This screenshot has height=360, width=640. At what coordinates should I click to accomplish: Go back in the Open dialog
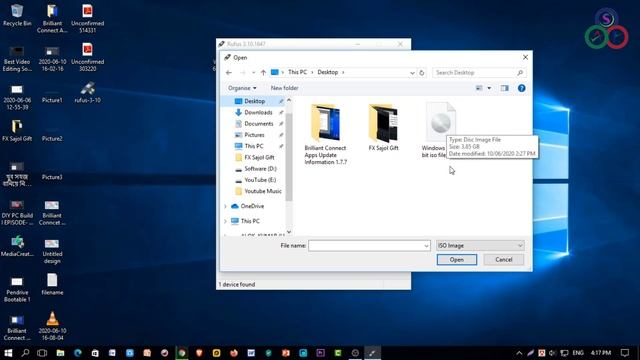point(229,73)
